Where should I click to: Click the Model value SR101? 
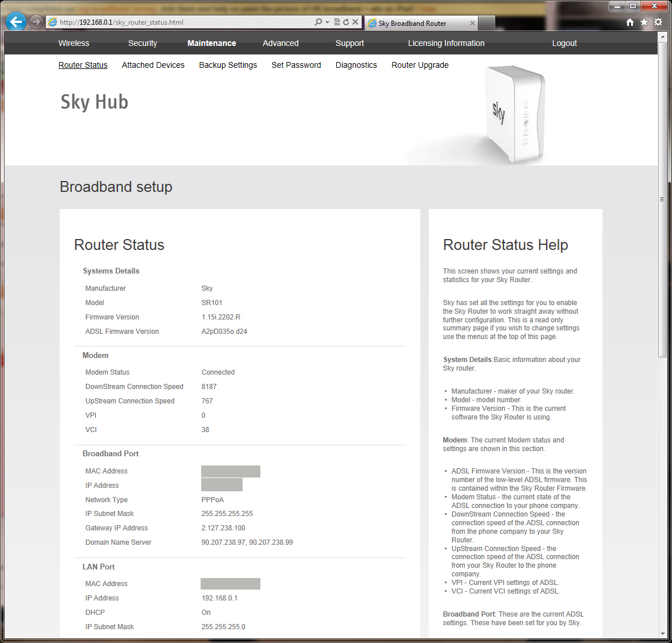click(212, 303)
